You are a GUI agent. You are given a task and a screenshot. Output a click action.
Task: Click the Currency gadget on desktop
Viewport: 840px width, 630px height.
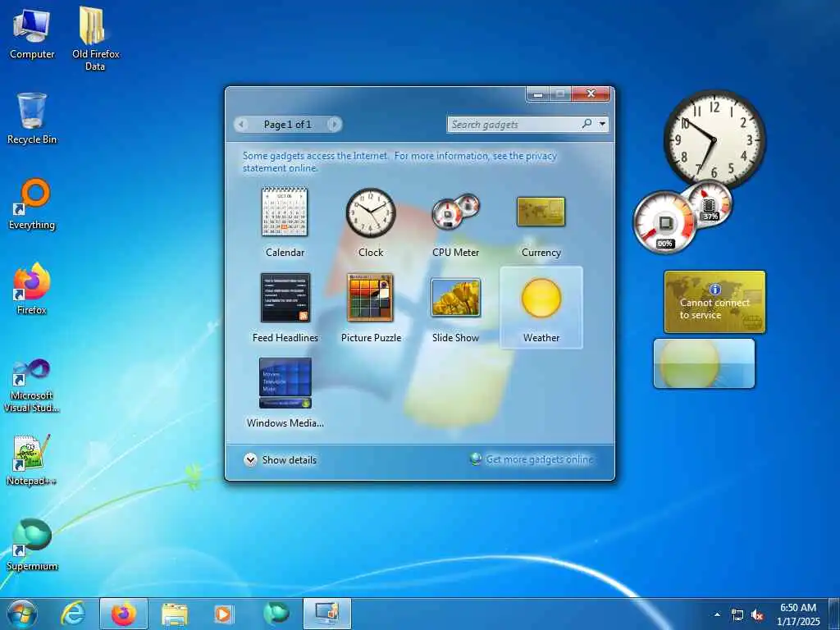click(714, 302)
